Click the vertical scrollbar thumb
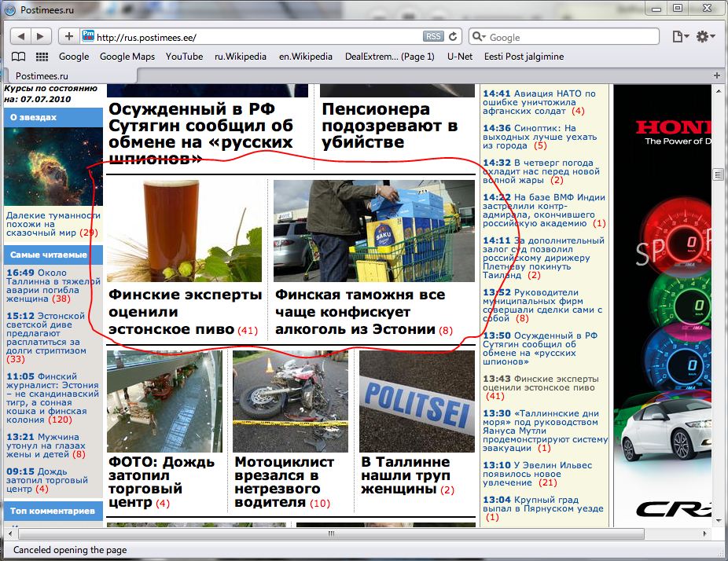 [718, 174]
